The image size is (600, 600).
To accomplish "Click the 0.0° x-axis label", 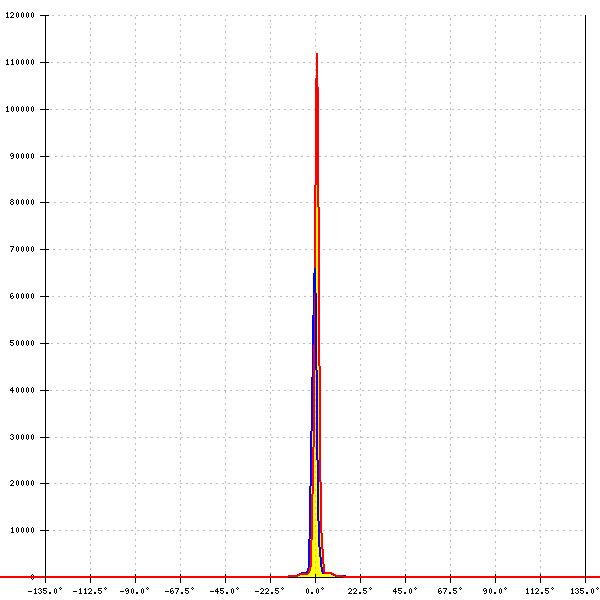I will point(315,591).
